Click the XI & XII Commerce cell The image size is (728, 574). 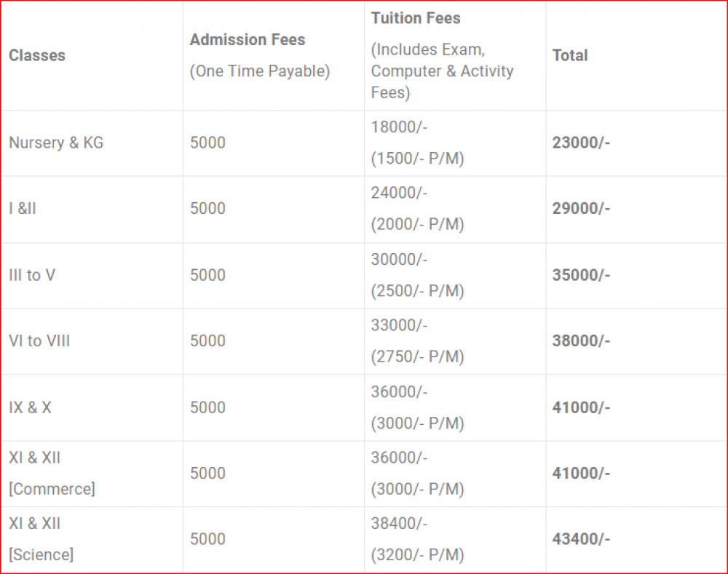[52, 473]
